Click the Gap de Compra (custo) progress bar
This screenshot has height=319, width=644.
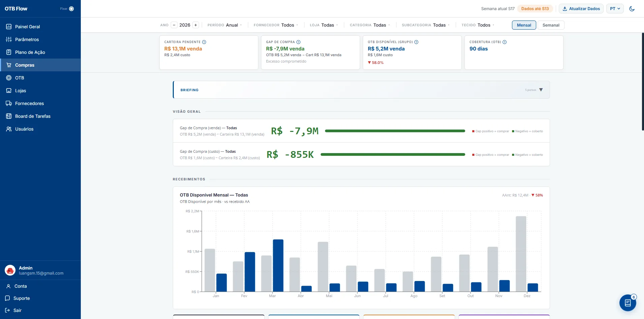click(393, 154)
